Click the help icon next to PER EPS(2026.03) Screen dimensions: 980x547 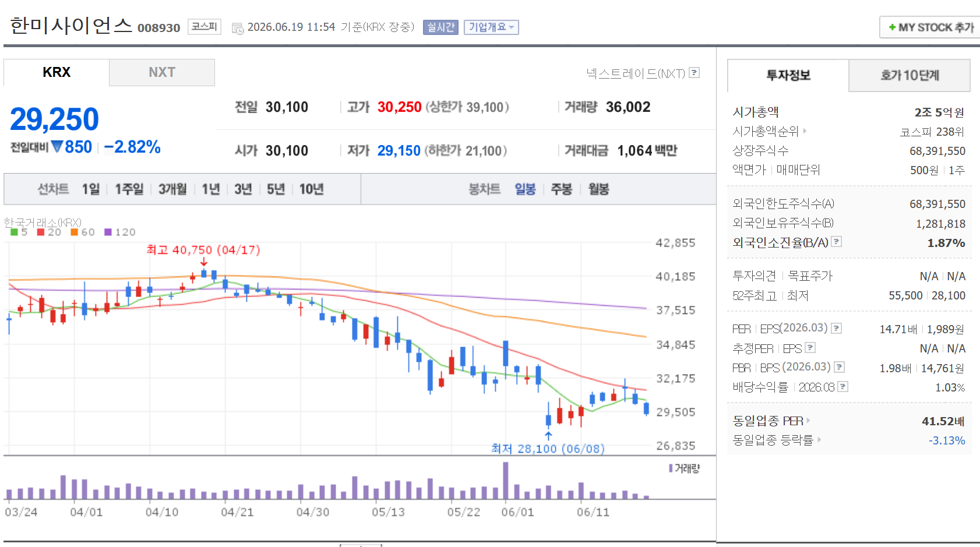tap(836, 328)
